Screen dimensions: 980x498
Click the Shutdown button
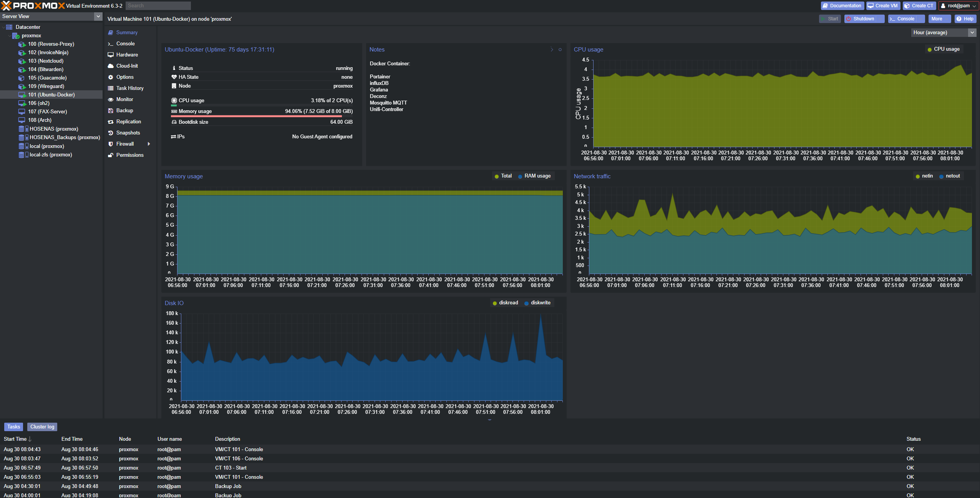[x=861, y=19]
